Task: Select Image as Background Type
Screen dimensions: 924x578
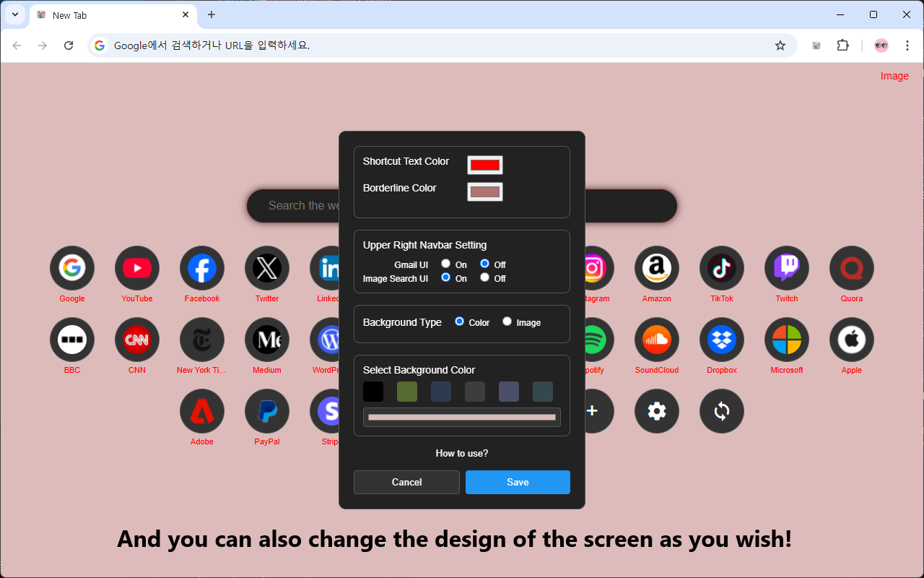Action: [507, 322]
